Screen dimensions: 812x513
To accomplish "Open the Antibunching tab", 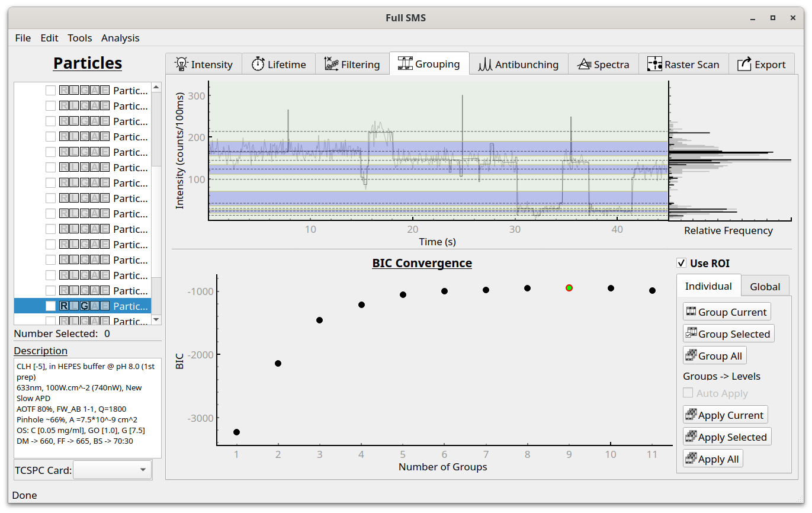I will tap(518, 64).
